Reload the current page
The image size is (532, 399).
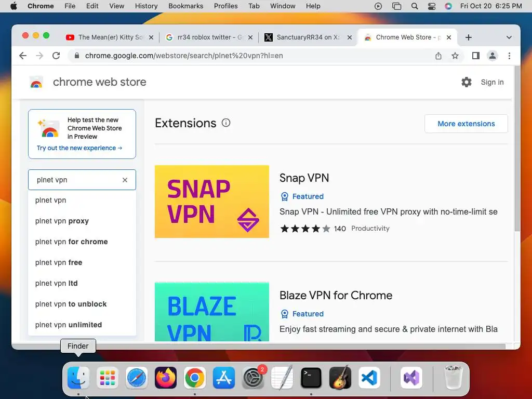tap(56, 56)
